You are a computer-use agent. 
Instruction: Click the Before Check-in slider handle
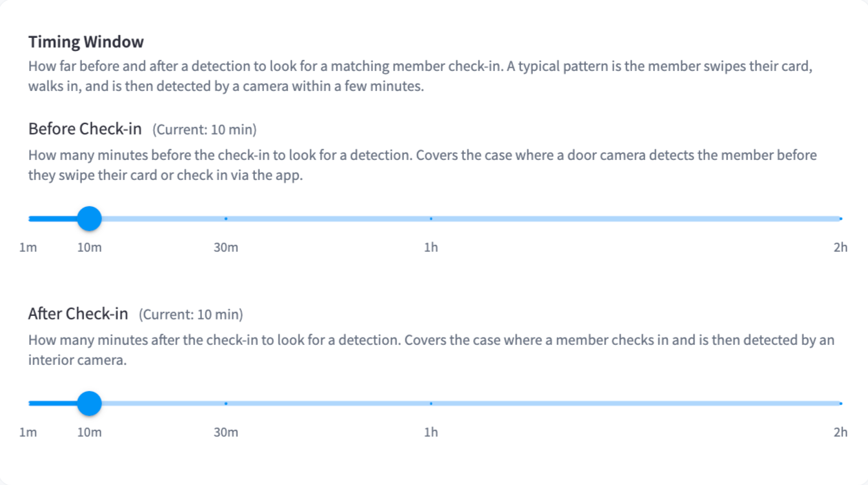[89, 219]
